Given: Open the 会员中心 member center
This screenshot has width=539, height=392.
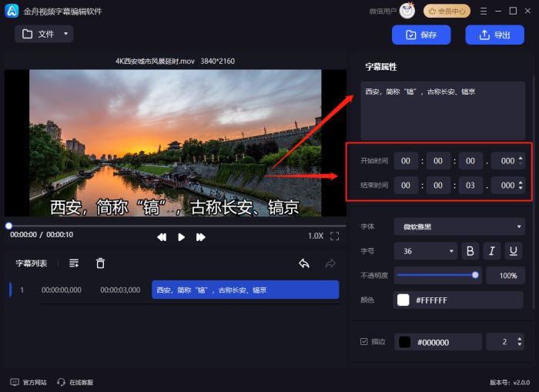Looking at the screenshot, I should click(447, 11).
